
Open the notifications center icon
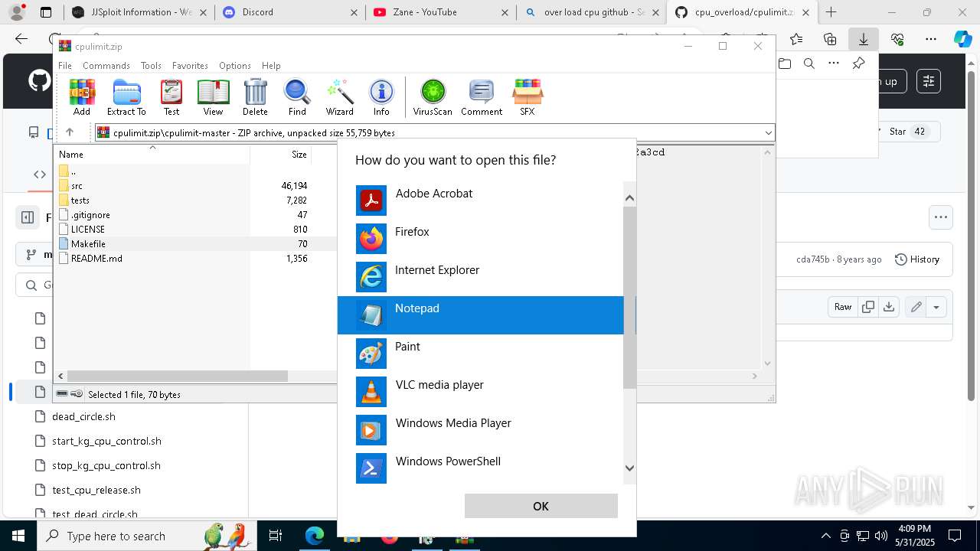(955, 536)
